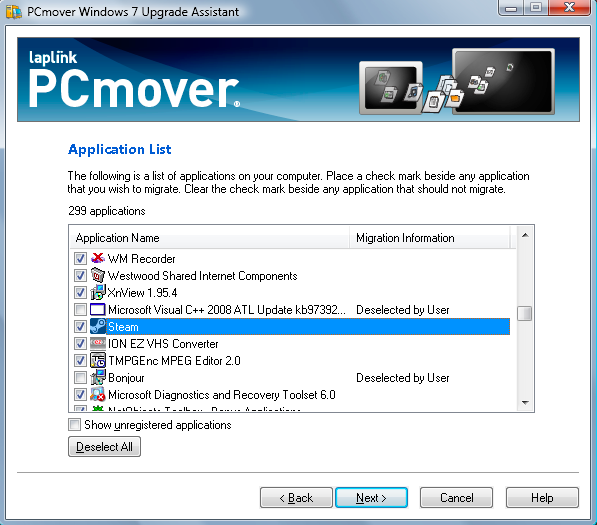Viewport: 597px width, 525px height.
Task: Click Deselected by User beside Bonjour
Action: [x=402, y=378]
